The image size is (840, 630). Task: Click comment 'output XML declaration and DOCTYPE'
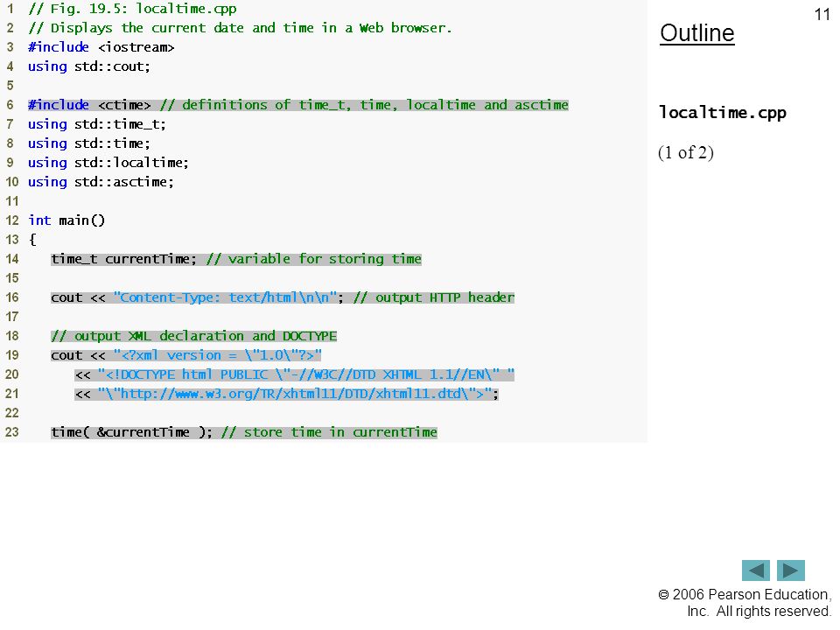[194, 336]
